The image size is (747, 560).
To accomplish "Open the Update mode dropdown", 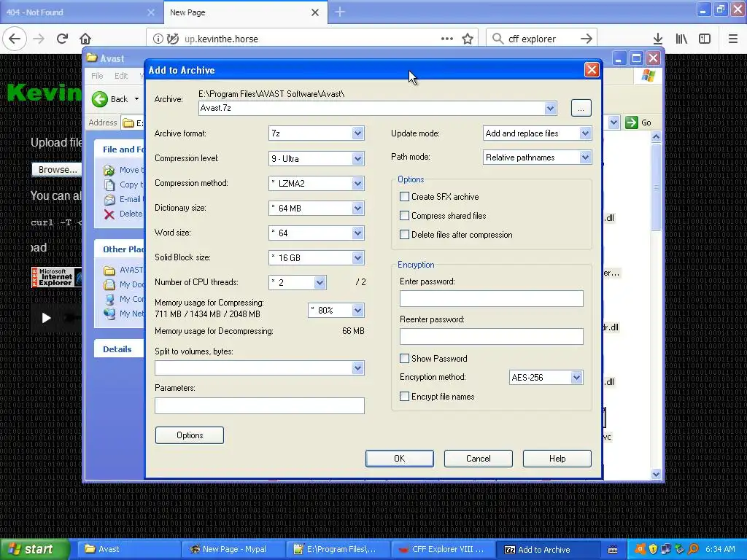I will (585, 133).
